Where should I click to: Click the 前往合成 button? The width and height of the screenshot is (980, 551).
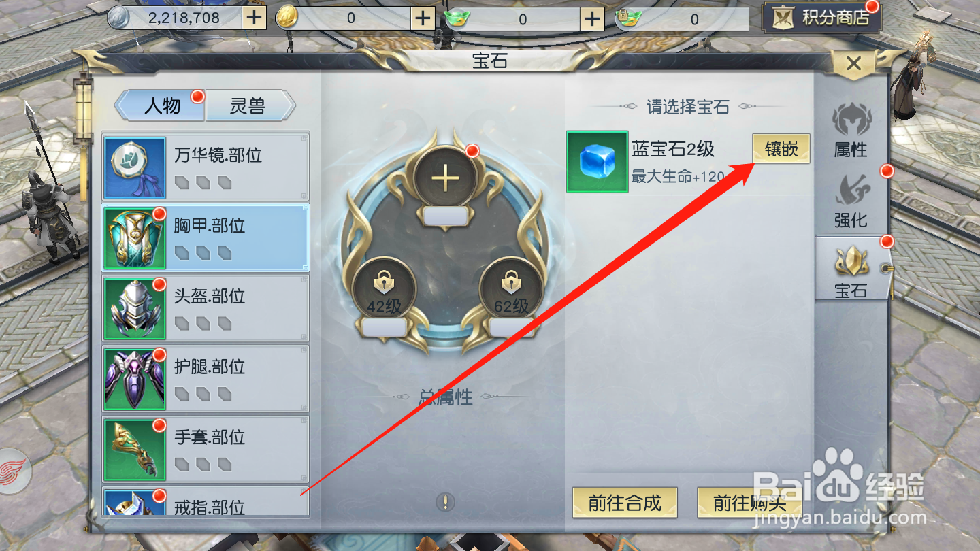pyautogui.click(x=625, y=503)
